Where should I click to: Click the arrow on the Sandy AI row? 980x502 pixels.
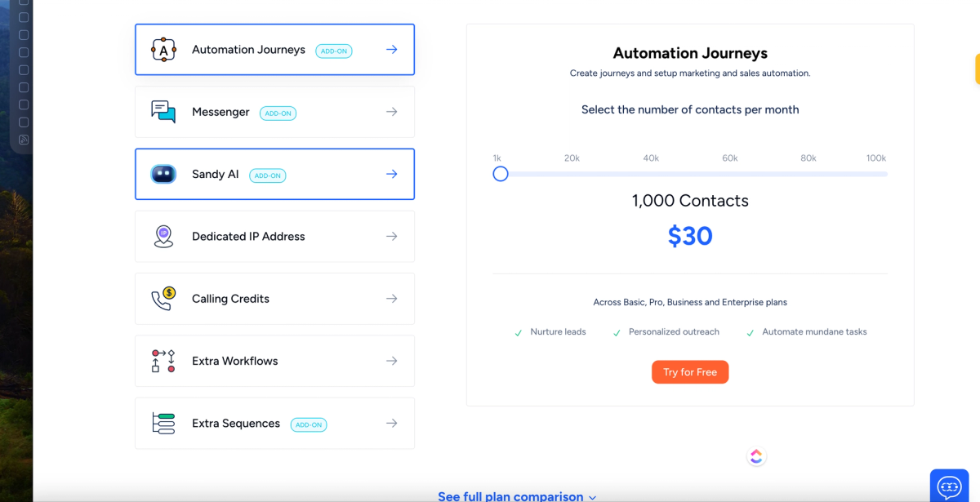click(x=392, y=174)
